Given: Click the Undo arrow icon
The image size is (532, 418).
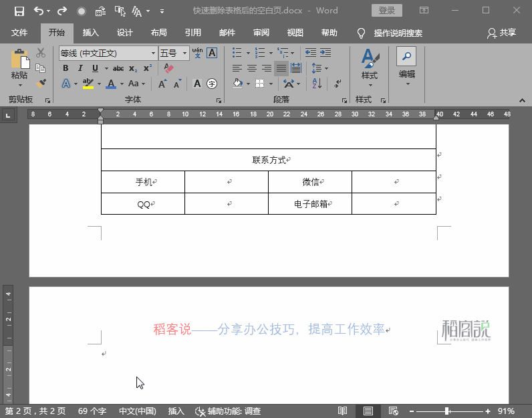Looking at the screenshot, I should [x=38, y=11].
